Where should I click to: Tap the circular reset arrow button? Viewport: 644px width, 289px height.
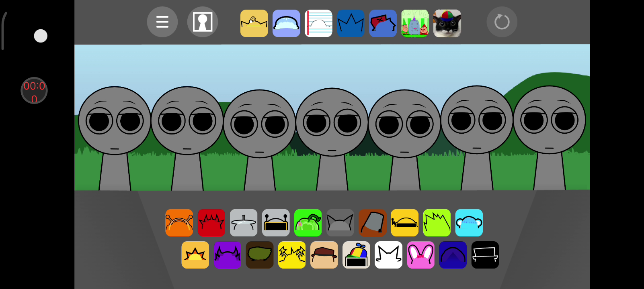point(502,22)
